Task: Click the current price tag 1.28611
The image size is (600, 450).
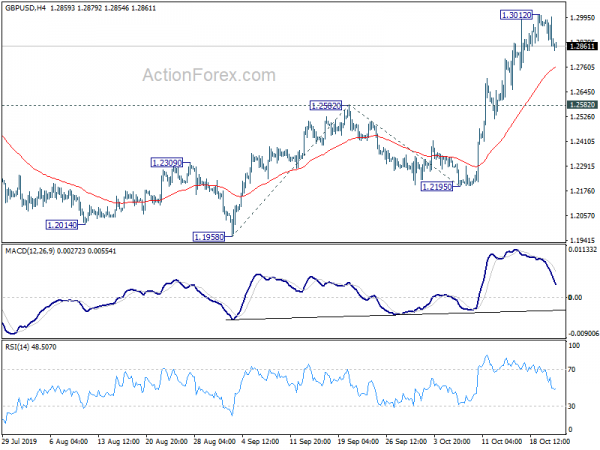Action: coord(582,46)
